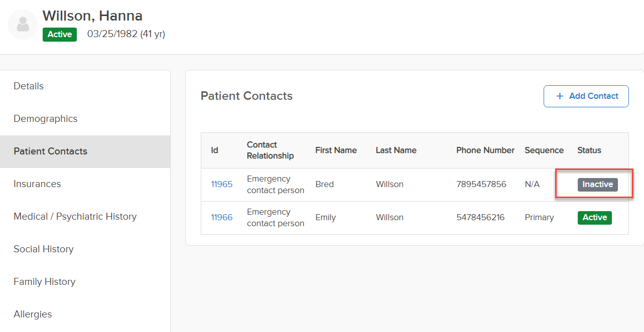644x332 pixels.
Task: Click the Phone Number column header
Action: click(485, 150)
